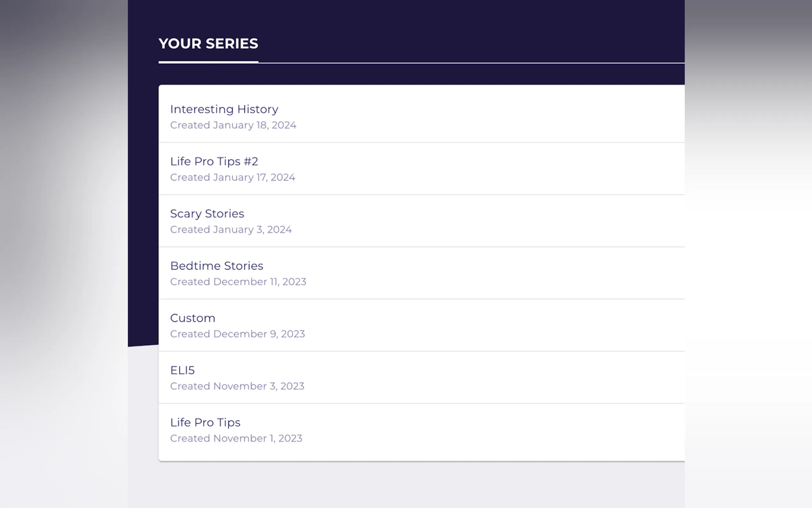Click the blurred left page margin

[x=64, y=252]
